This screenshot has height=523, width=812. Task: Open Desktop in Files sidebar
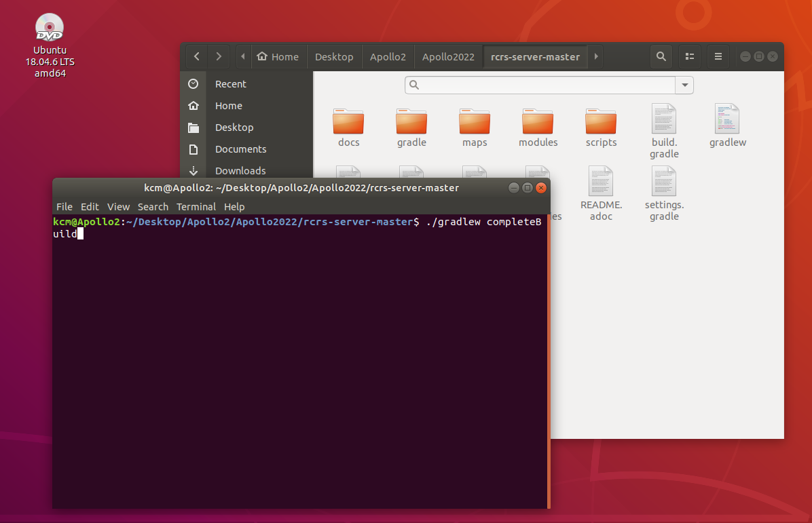click(246, 128)
